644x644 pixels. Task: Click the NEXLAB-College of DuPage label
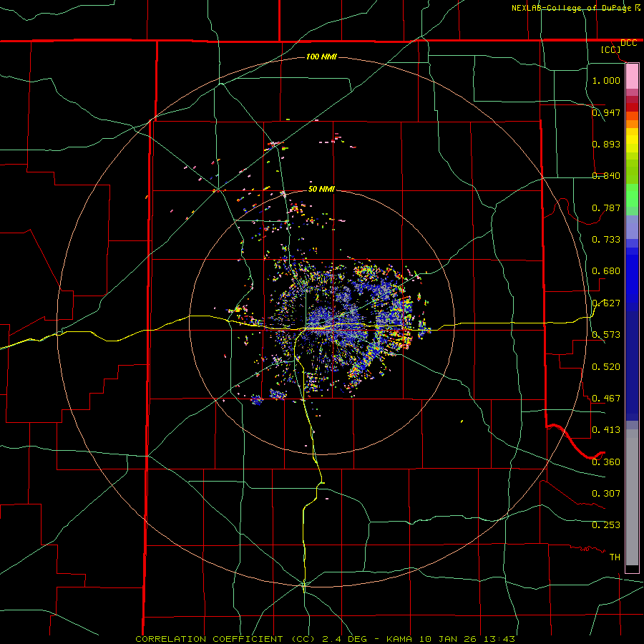(x=572, y=8)
